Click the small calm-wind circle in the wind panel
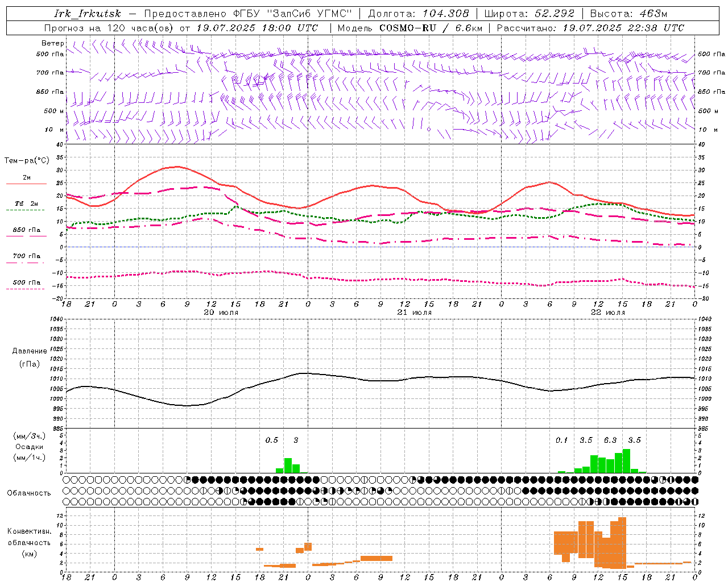 429,130
